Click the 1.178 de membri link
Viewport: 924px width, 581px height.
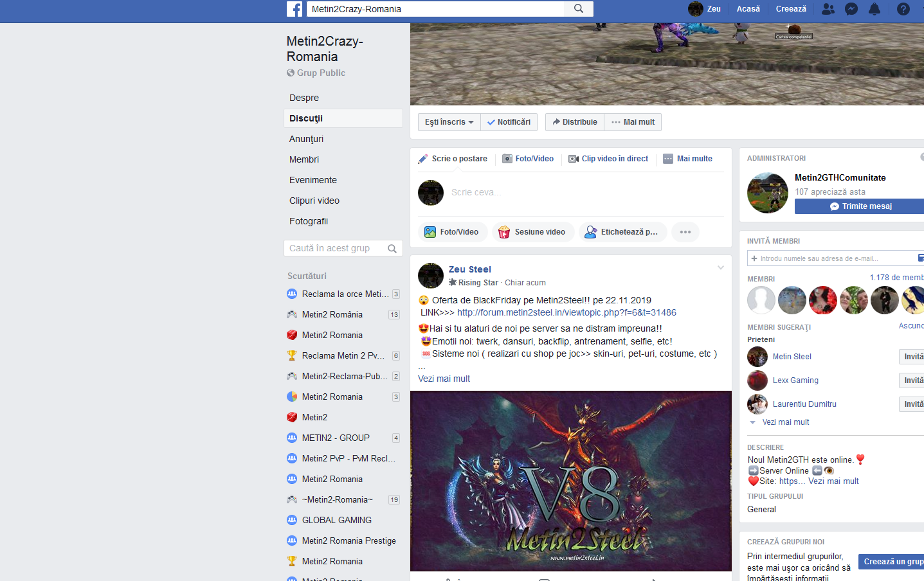(896, 278)
